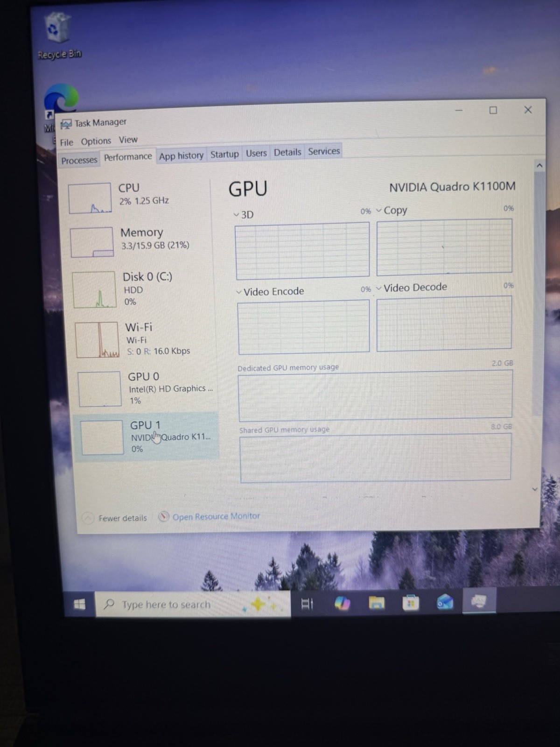560x747 pixels.
Task: Switch to the App history tab
Action: (181, 156)
